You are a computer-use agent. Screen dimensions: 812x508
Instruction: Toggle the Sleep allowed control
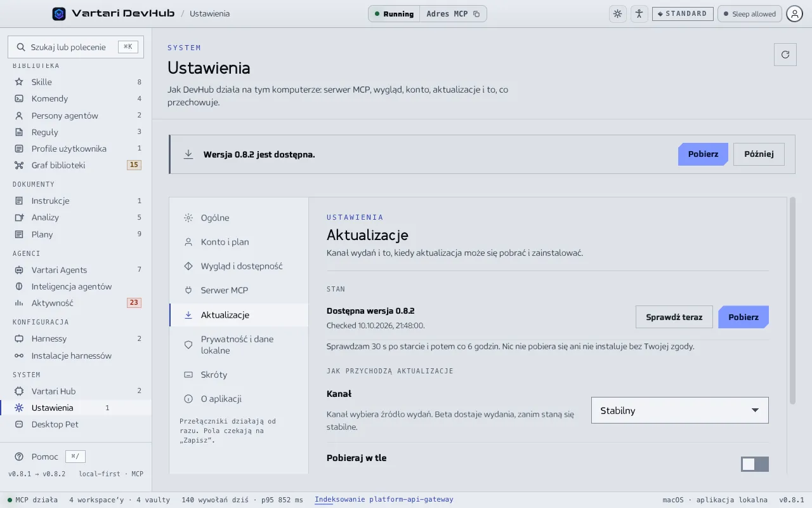(749, 14)
